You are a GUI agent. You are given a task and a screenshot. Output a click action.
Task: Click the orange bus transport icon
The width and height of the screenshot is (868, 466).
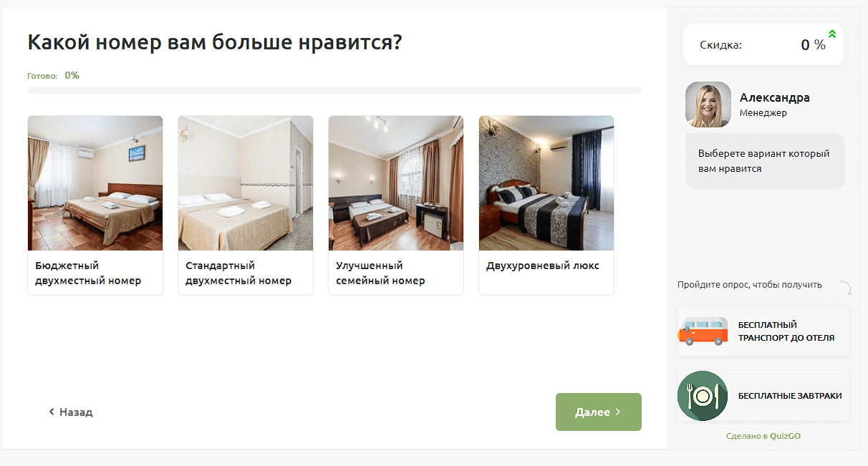[703, 331]
